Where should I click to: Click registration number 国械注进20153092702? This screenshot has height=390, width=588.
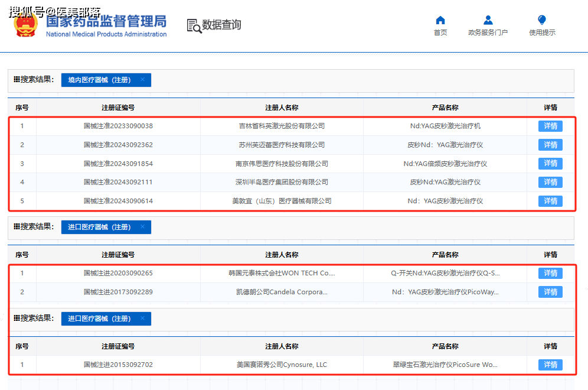pos(118,365)
